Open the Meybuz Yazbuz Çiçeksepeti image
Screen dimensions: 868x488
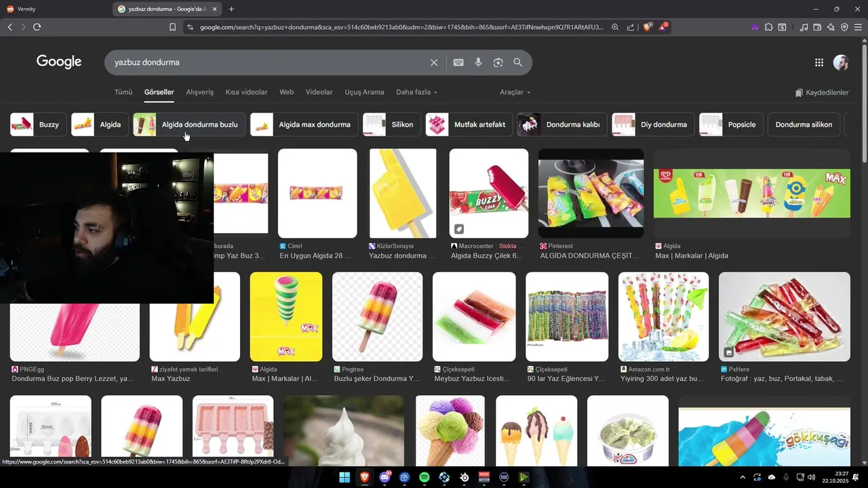474,317
